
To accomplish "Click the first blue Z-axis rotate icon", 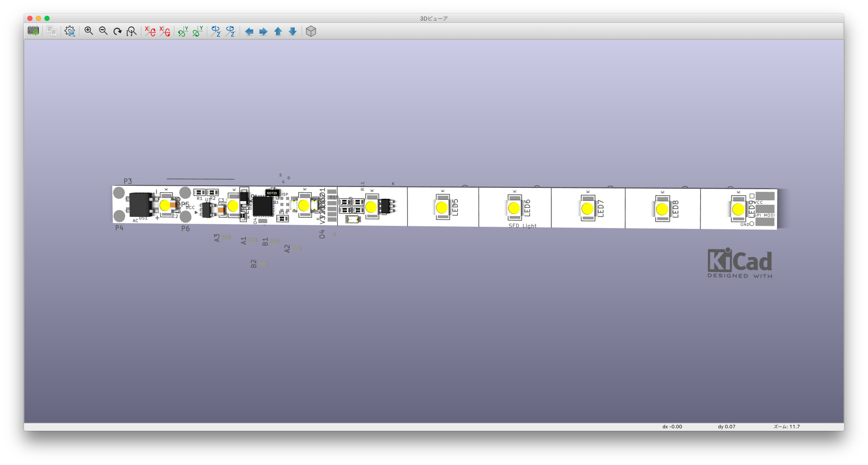I will [x=216, y=31].
